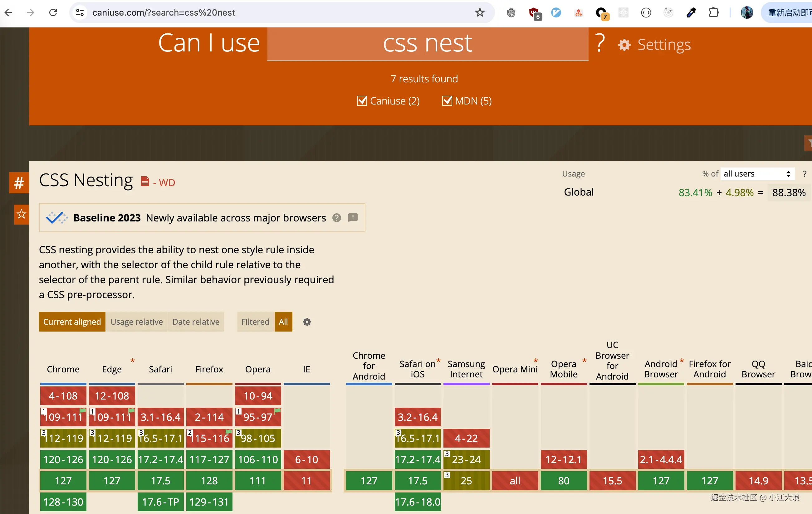Select the Date relative tab

[x=196, y=322]
